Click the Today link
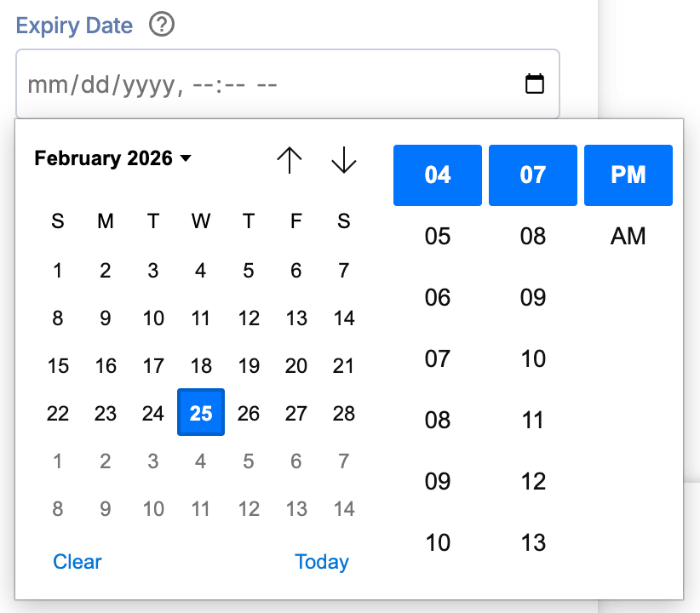 pyautogui.click(x=321, y=562)
